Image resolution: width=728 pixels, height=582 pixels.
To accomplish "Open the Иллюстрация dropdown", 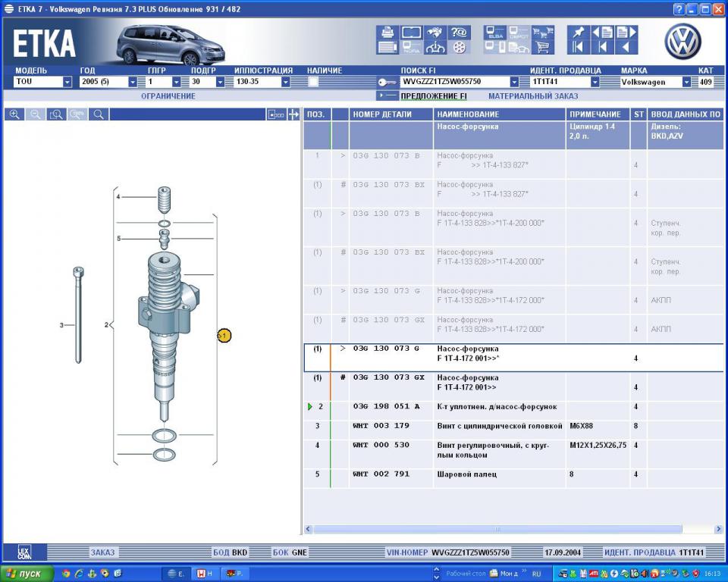I will [286, 82].
